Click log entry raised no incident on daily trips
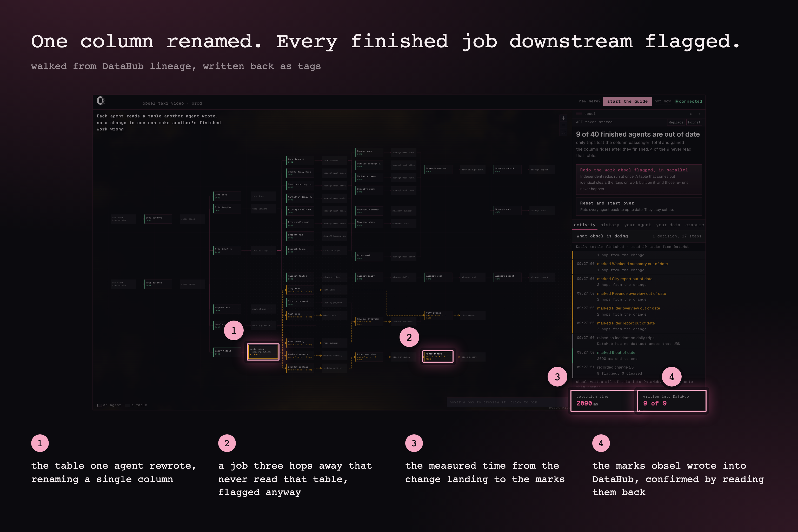 pos(639,341)
